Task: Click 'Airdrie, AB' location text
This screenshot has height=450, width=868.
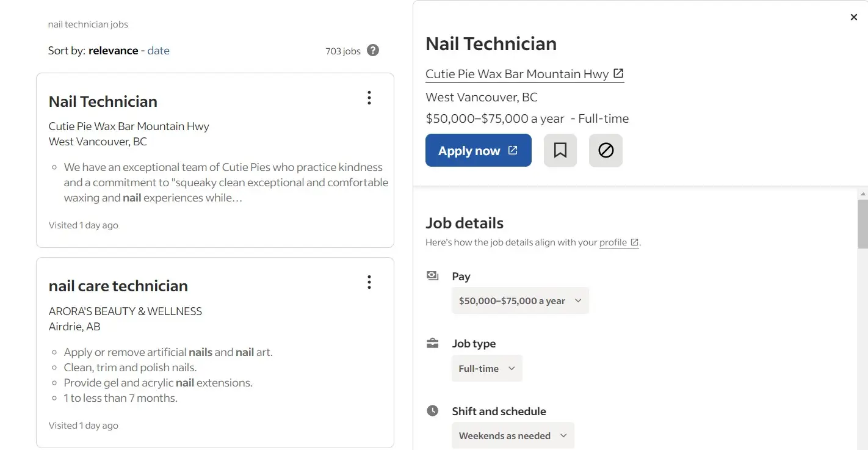Action: point(74,327)
